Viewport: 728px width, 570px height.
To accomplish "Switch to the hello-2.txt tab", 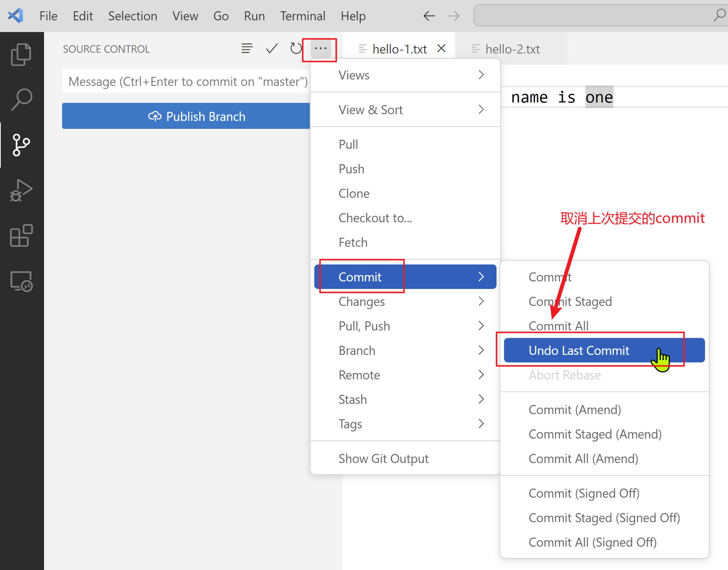I will pyautogui.click(x=512, y=49).
